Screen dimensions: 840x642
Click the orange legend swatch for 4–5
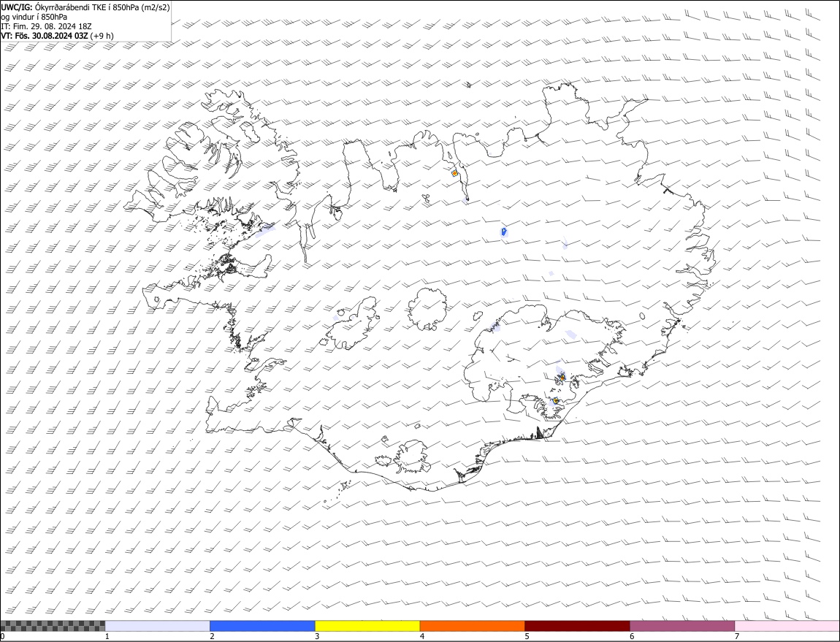tap(473, 626)
